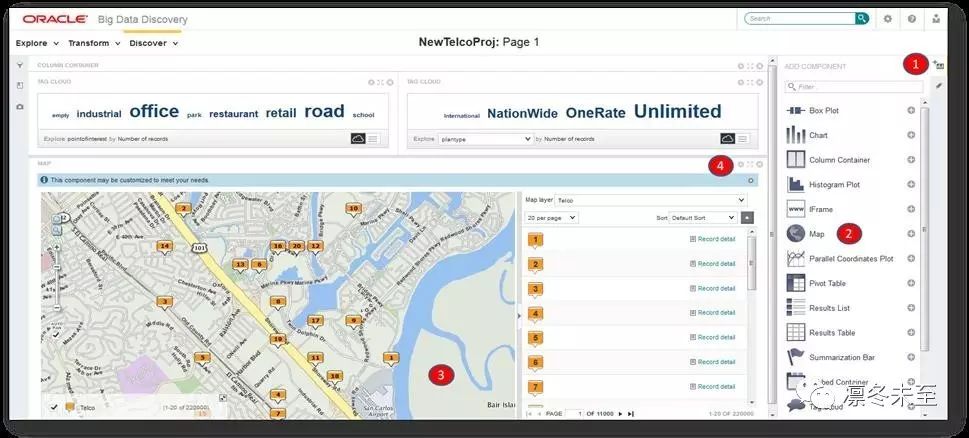Select the Pivot Table component icon
Screen dimensions: 969x438
[795, 283]
